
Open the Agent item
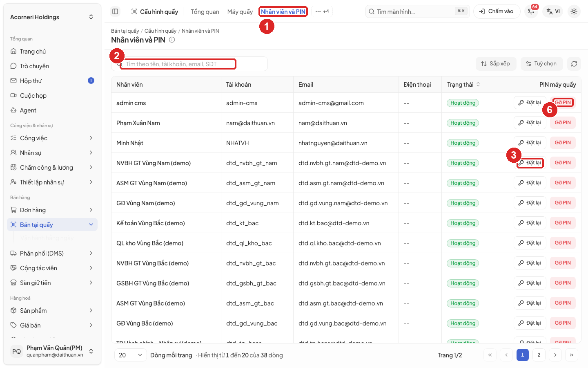coord(52,110)
